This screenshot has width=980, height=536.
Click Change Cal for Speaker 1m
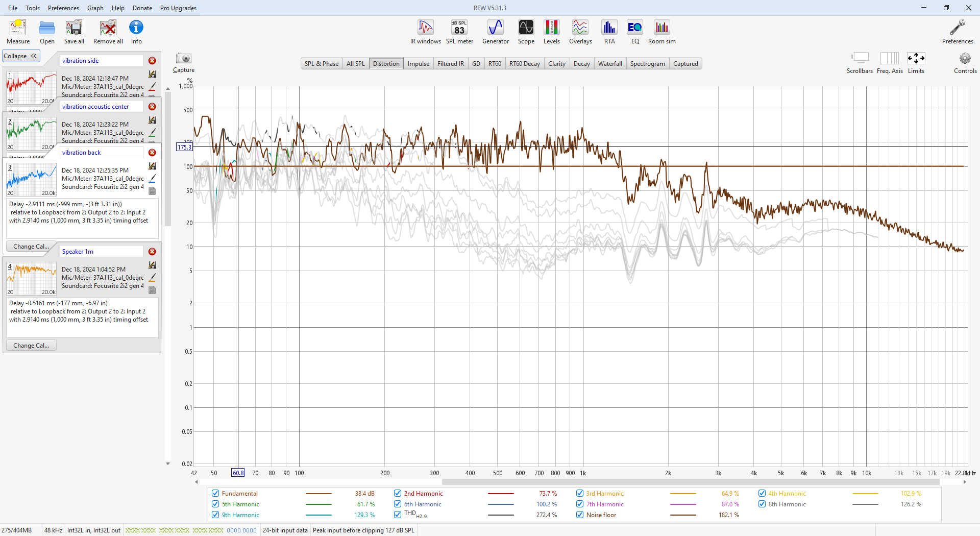tap(31, 346)
